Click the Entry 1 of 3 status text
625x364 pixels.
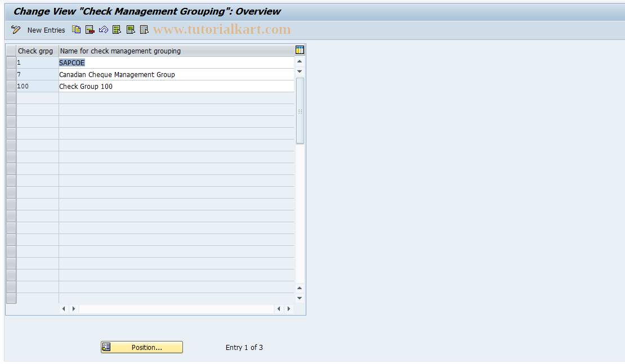tap(244, 347)
